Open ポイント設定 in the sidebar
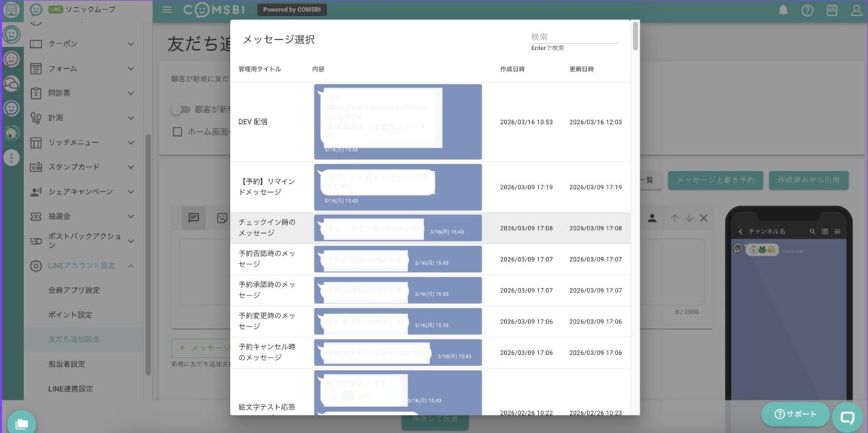The height and width of the screenshot is (433, 868). pos(70,315)
